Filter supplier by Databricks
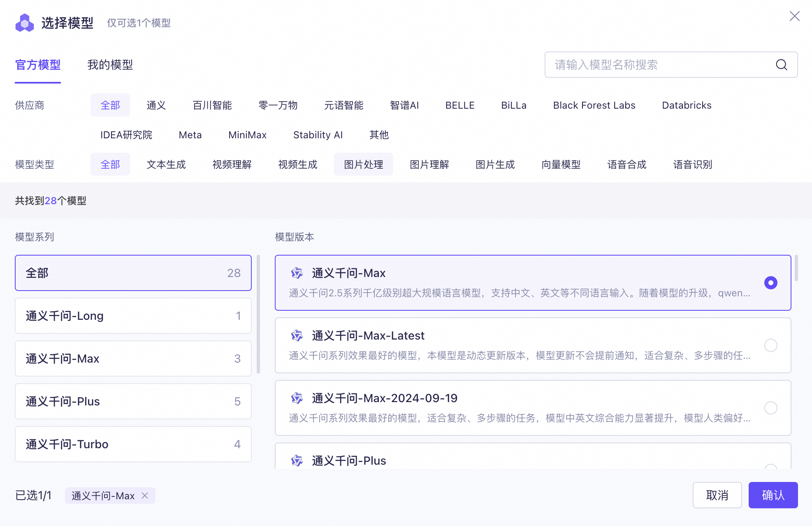This screenshot has height=526, width=812. (x=687, y=105)
